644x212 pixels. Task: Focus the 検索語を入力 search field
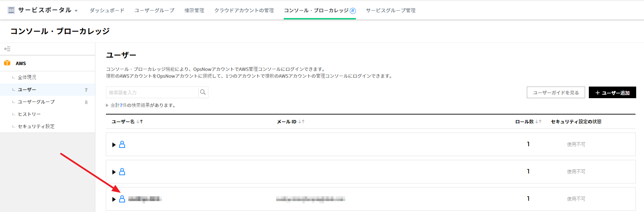coord(152,93)
